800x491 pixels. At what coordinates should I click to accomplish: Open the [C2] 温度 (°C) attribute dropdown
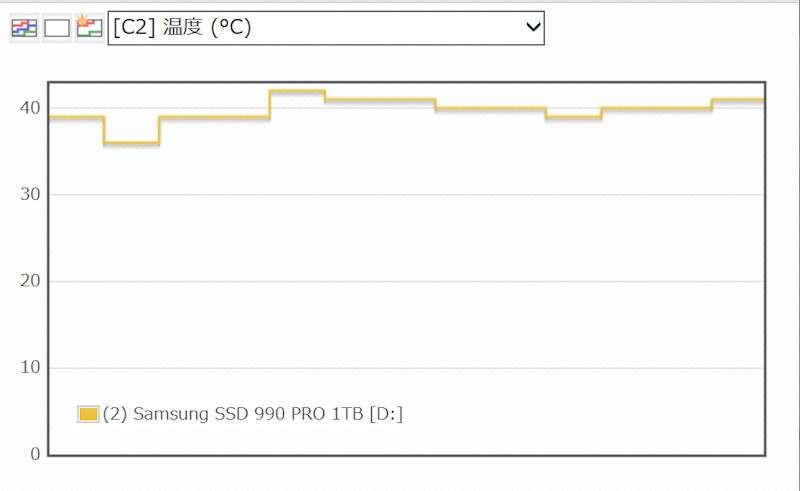point(326,28)
